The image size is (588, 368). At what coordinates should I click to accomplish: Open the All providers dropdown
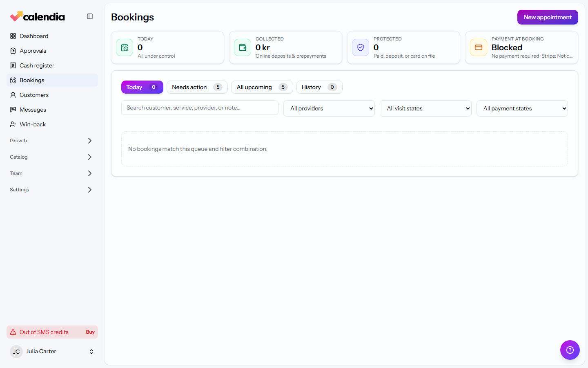pyautogui.click(x=329, y=108)
